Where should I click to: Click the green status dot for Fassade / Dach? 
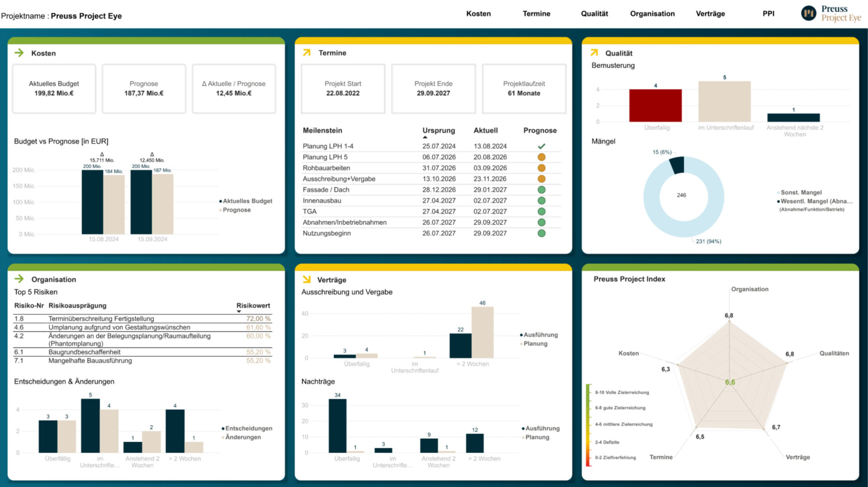click(x=541, y=189)
